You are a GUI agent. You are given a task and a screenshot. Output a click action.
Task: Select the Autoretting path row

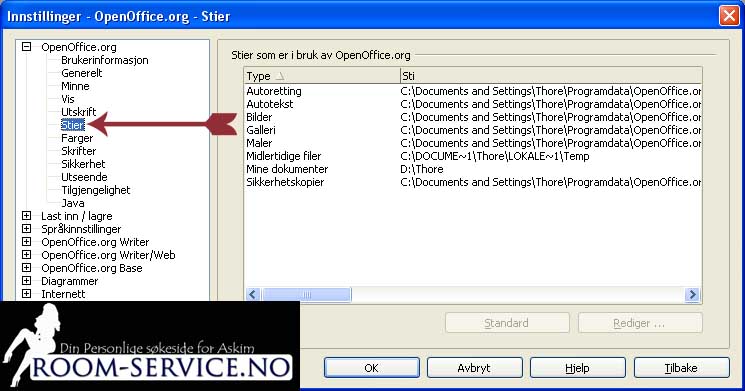[x=473, y=91]
